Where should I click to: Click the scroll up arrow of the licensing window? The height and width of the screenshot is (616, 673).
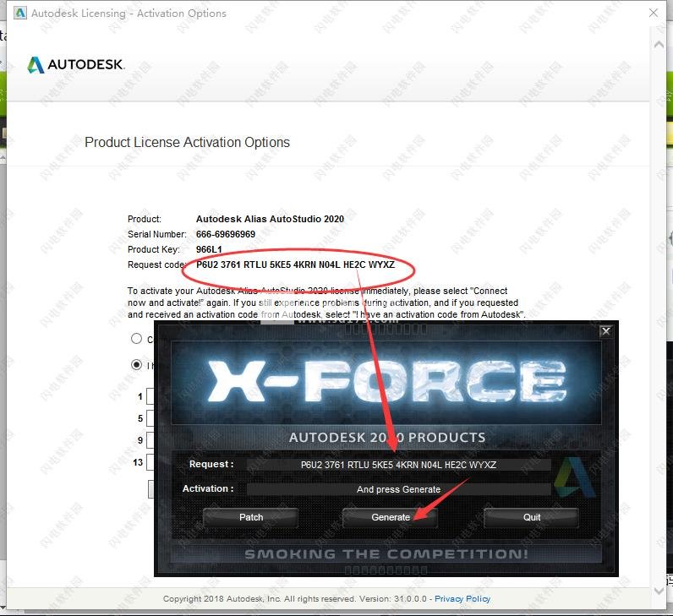659,44
